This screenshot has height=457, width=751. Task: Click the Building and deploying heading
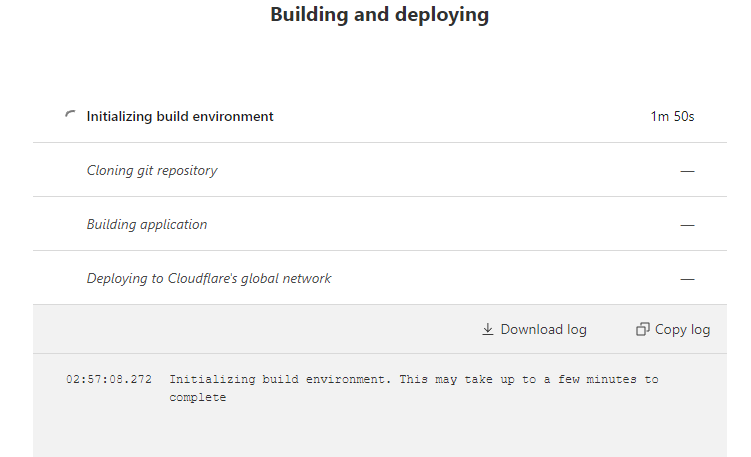click(380, 15)
